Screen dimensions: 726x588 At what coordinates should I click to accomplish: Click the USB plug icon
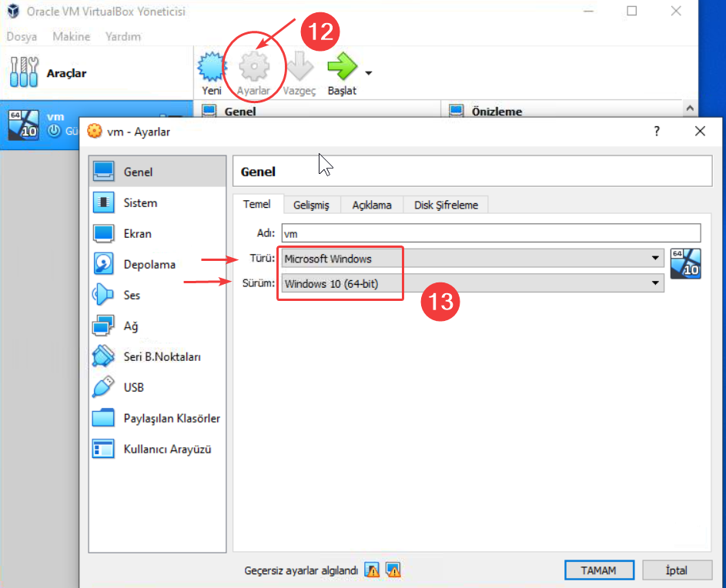point(103,387)
